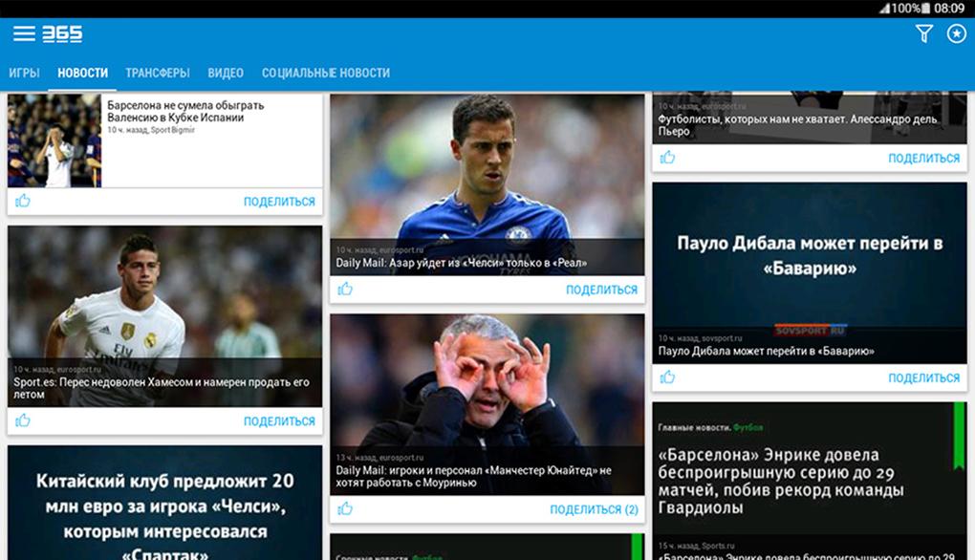Viewport: 975px width, 560px height.
Task: Like the Barcelona Valencia cup article
Action: [23, 201]
